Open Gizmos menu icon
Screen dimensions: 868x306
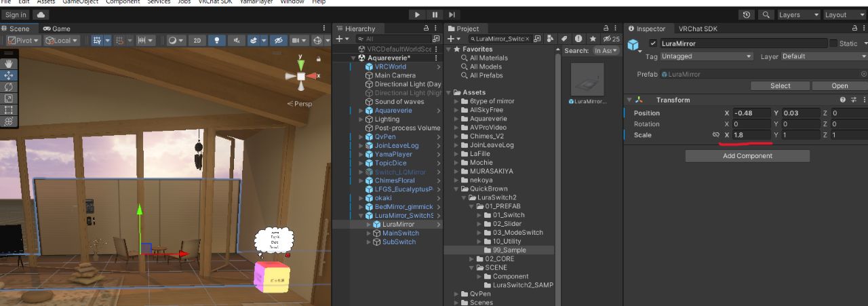(x=317, y=41)
